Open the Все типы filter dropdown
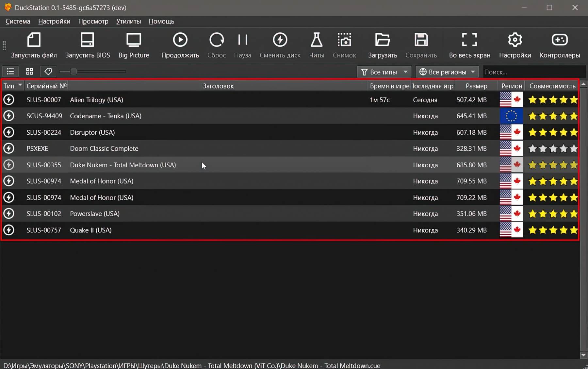This screenshot has height=369, width=588. pyautogui.click(x=384, y=72)
